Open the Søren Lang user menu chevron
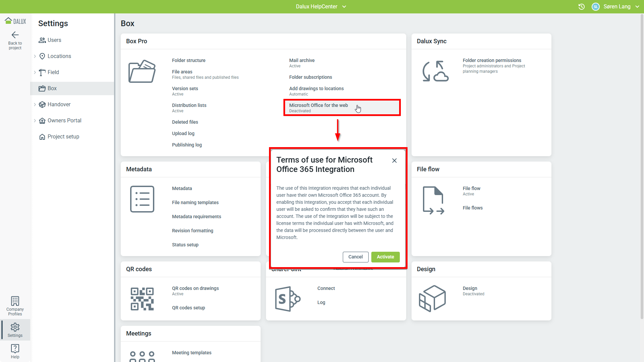644x362 pixels. click(637, 7)
